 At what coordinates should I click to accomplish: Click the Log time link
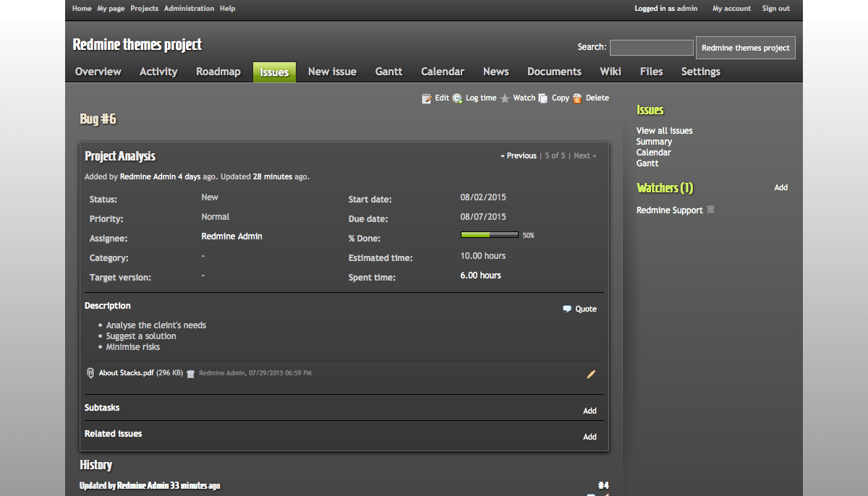tap(481, 98)
